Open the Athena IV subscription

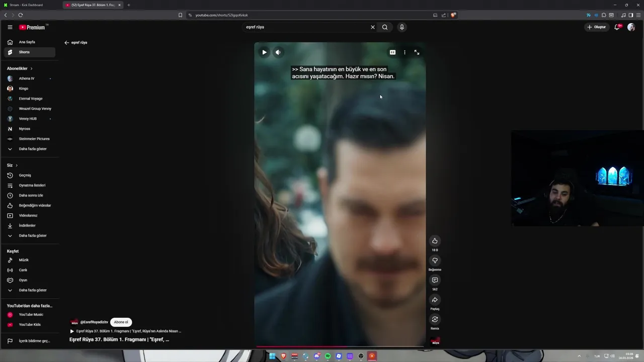point(30,78)
